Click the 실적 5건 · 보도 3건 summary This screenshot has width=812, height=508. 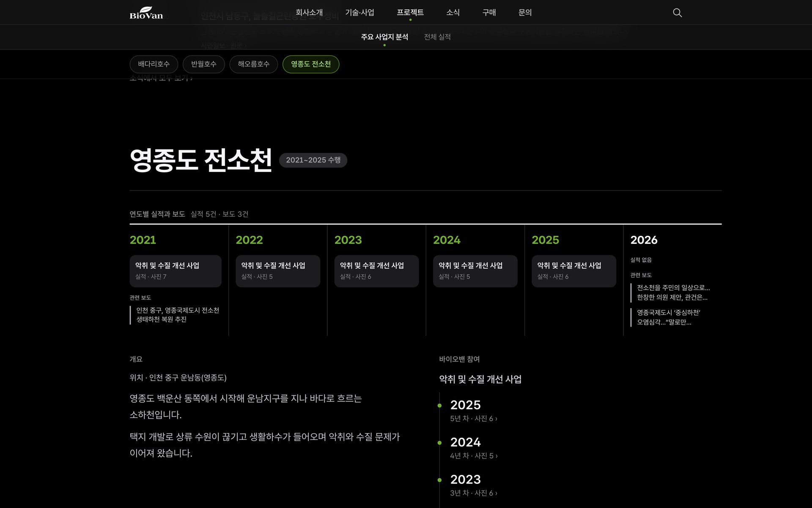coord(219,214)
